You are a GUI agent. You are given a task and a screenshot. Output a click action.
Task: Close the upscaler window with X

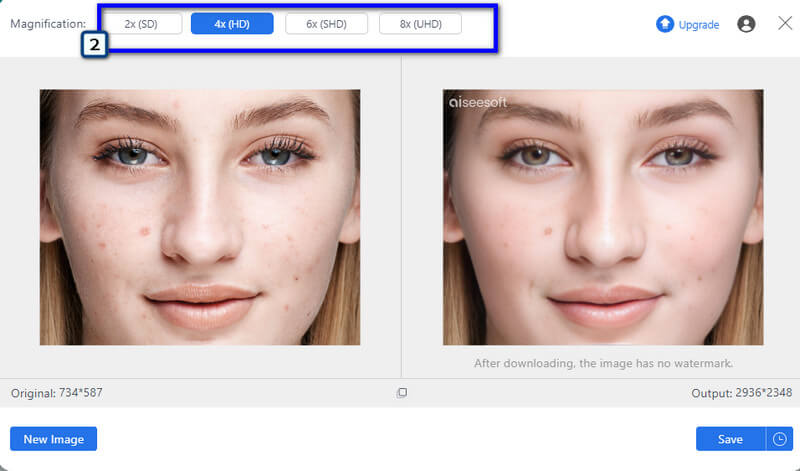click(785, 23)
